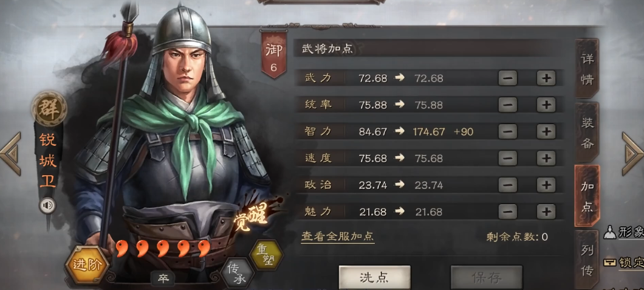Tap the 御 6 red banner badge
Image resolution: width=644 pixels, height=290 pixels.
274,55
